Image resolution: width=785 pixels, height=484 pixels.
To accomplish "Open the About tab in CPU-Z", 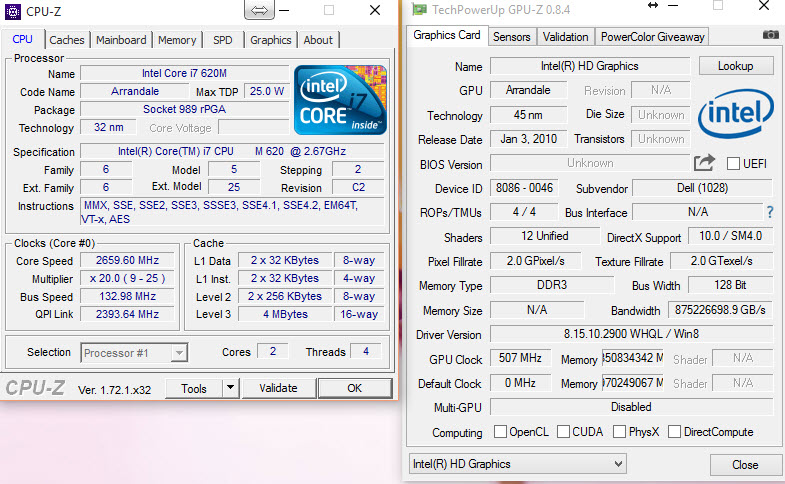I will pos(318,40).
